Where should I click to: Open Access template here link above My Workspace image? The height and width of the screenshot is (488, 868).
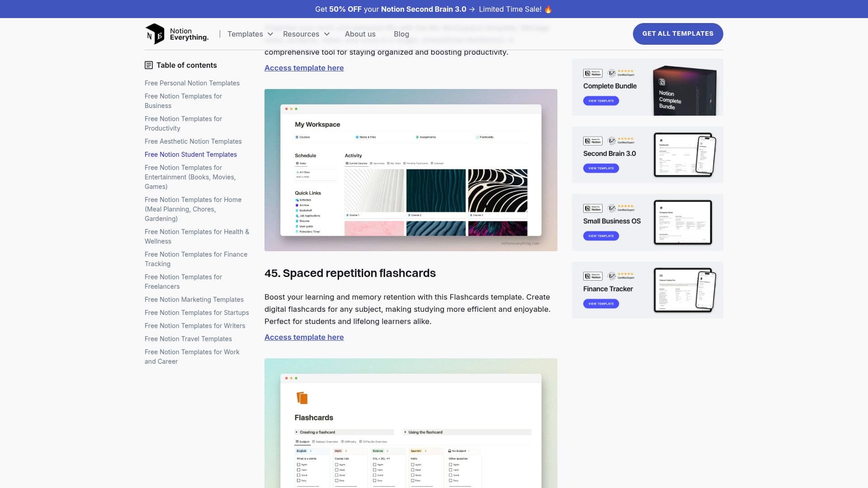304,68
